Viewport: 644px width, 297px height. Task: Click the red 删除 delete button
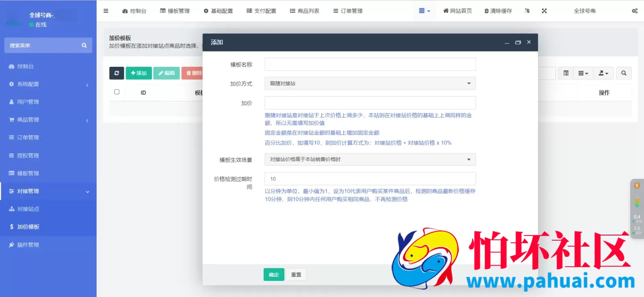pos(192,73)
